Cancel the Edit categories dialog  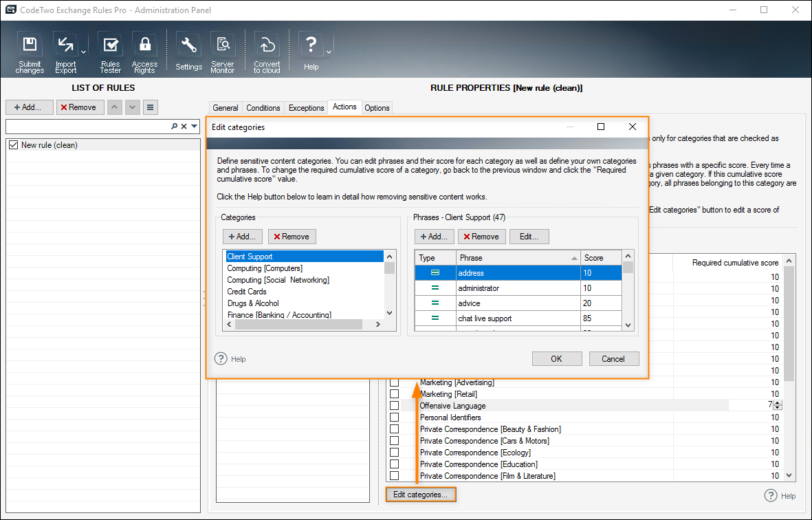click(614, 359)
